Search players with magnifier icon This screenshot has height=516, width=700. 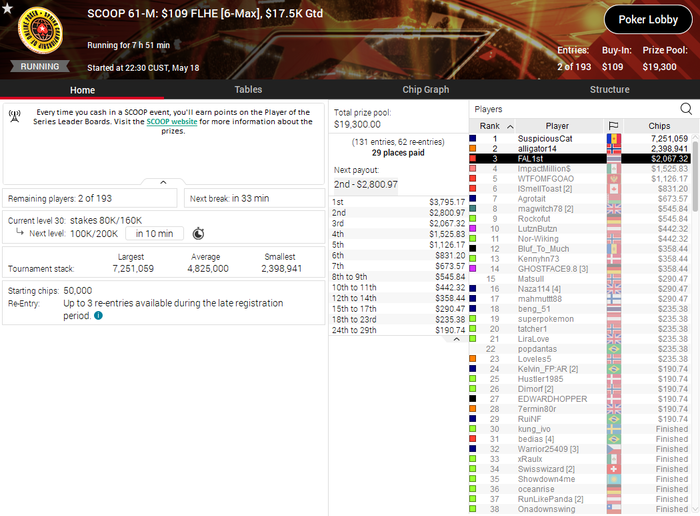(686, 108)
